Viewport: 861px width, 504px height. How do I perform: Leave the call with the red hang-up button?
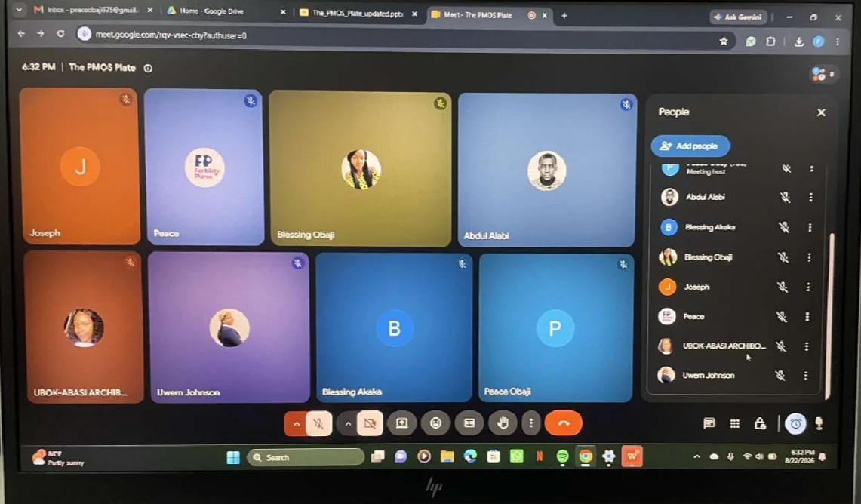[x=564, y=423]
